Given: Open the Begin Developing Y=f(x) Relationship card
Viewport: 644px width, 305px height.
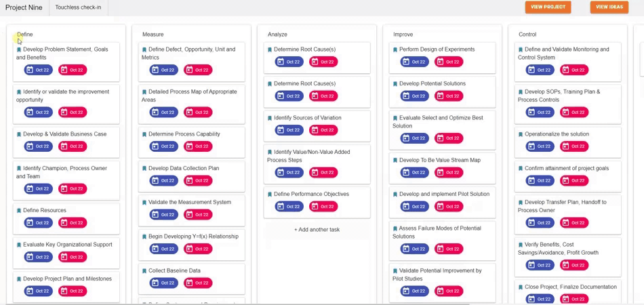Looking at the screenshot, I should pyautogui.click(x=193, y=237).
